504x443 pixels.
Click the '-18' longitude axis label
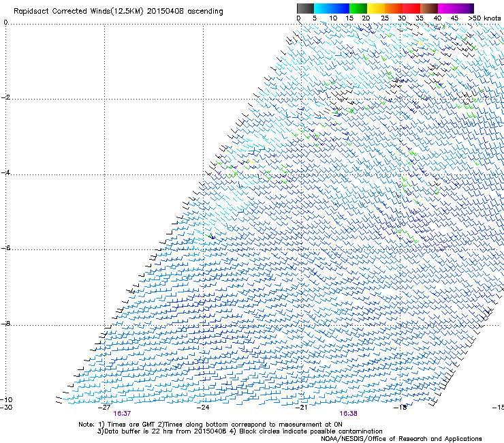point(400,408)
